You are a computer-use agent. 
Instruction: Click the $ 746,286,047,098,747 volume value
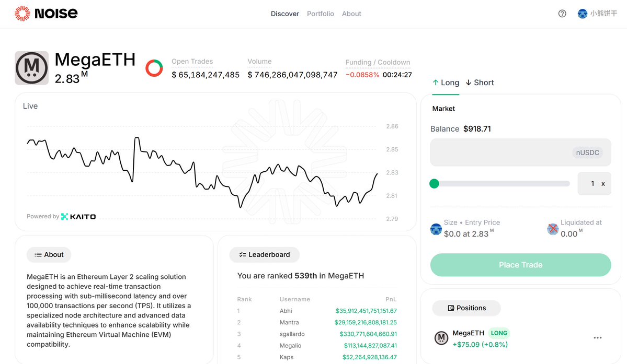292,75
